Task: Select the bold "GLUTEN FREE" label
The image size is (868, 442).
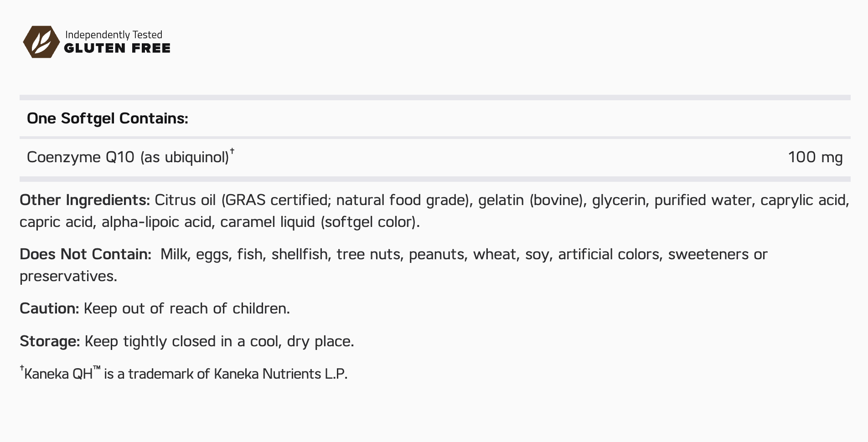Action: click(x=117, y=48)
